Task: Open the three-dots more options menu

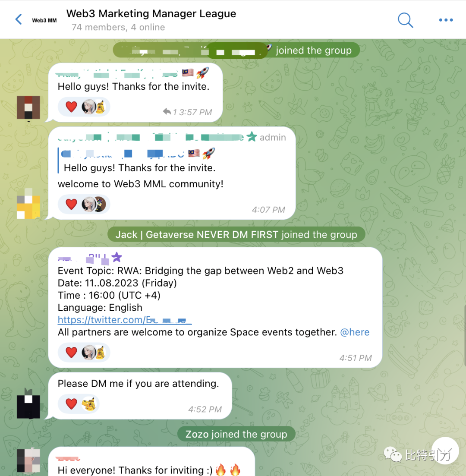Action: tap(446, 20)
